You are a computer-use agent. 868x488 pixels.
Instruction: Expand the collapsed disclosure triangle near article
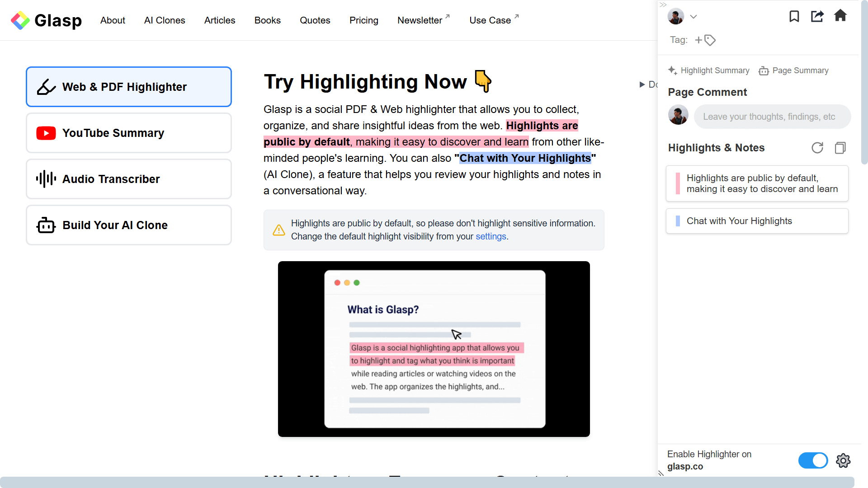642,84
